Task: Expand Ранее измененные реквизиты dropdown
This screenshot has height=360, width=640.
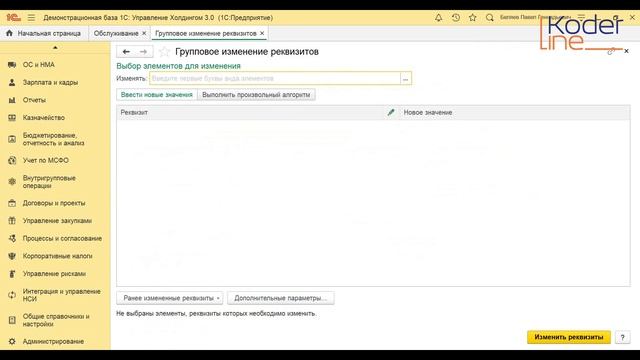Action: point(170,298)
